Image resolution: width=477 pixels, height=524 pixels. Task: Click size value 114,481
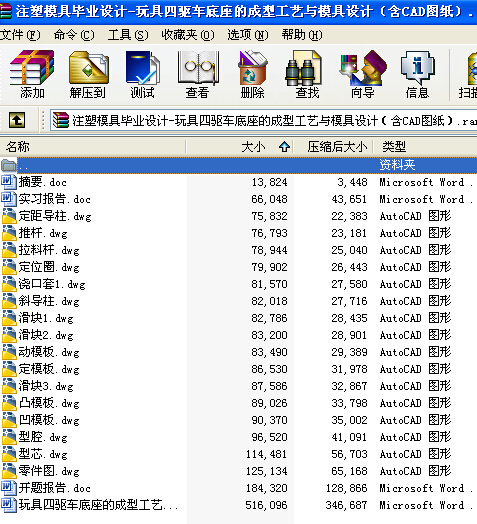(266, 454)
